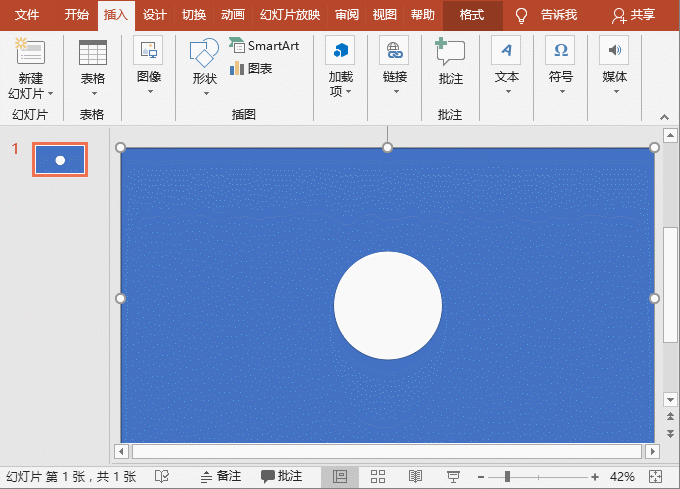Open the Design (设计) ribbon tab
The height and width of the screenshot is (489, 680).
pyautogui.click(x=154, y=15)
